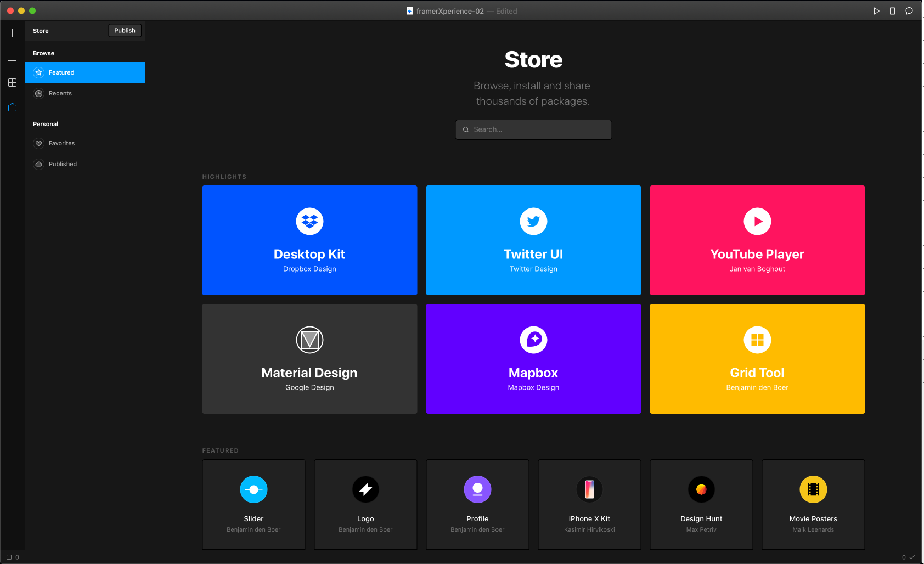Open Published under Personal
This screenshot has width=924, height=564.
tap(85, 164)
